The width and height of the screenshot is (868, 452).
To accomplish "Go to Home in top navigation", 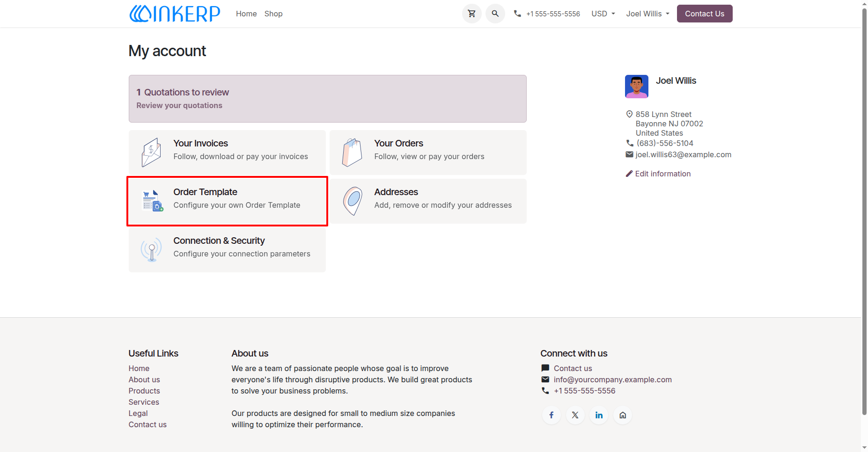I will tap(246, 14).
